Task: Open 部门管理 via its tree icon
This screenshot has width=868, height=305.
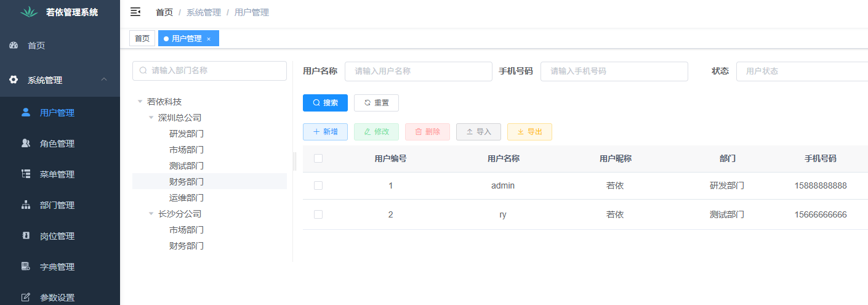Action: coord(26,205)
